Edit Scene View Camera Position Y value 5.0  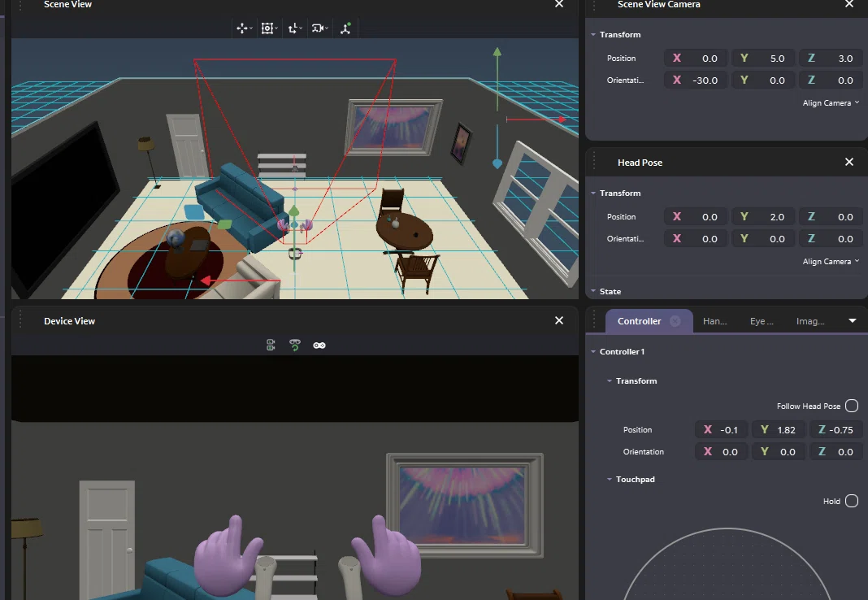click(x=763, y=58)
